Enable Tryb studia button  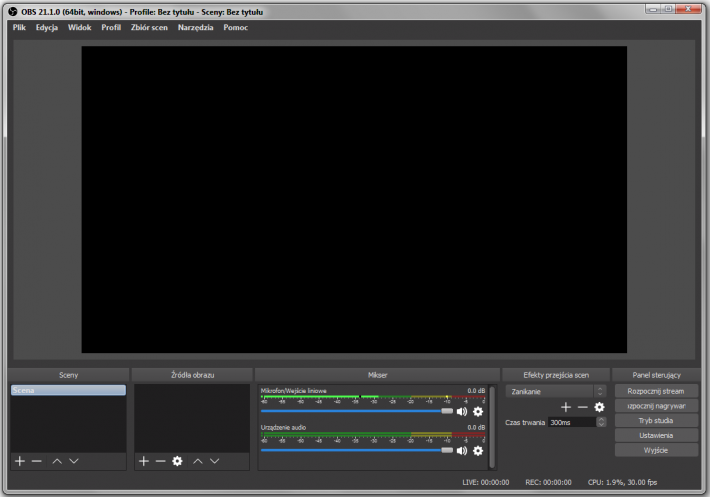pyautogui.click(x=656, y=421)
